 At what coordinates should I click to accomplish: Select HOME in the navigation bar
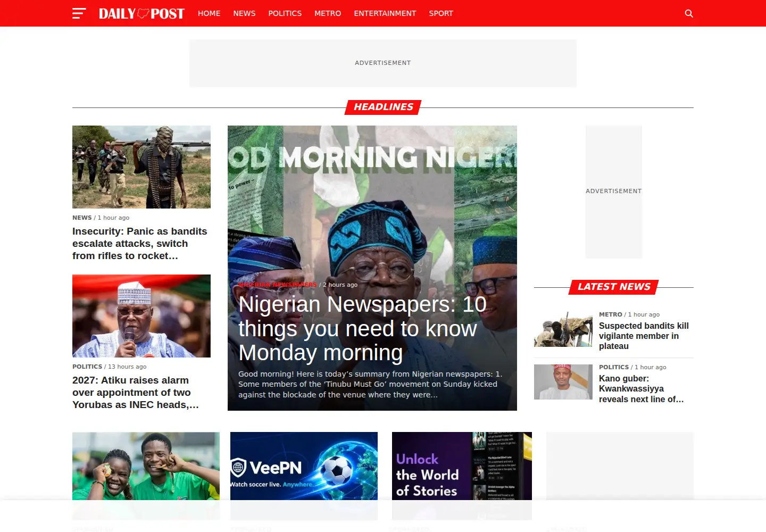click(x=209, y=13)
